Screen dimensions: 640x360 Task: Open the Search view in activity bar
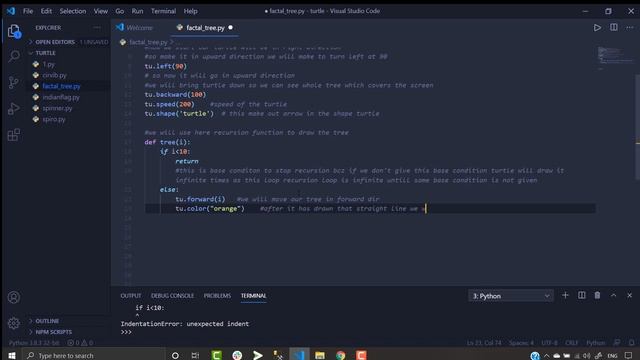pyautogui.click(x=14, y=56)
